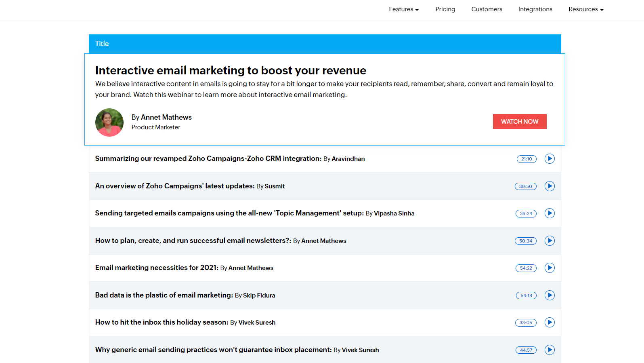This screenshot has height=363, width=644.
Task: Click author name 'Skip Fidura'
Action: coord(259,295)
